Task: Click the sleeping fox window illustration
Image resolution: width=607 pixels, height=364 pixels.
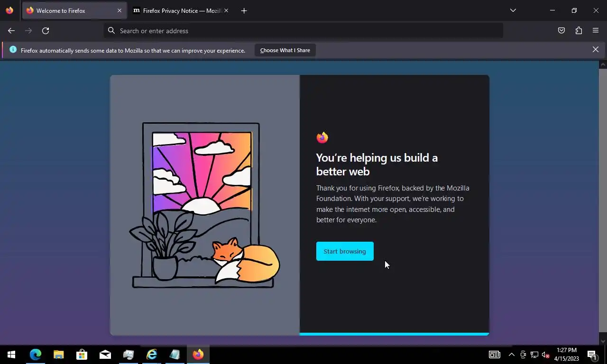Action: coord(205,205)
